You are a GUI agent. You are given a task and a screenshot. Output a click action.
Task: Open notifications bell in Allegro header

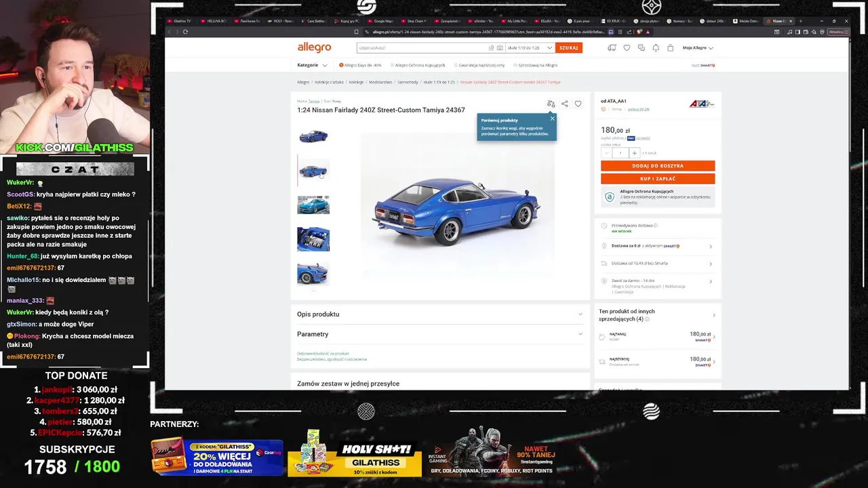[x=656, y=48]
